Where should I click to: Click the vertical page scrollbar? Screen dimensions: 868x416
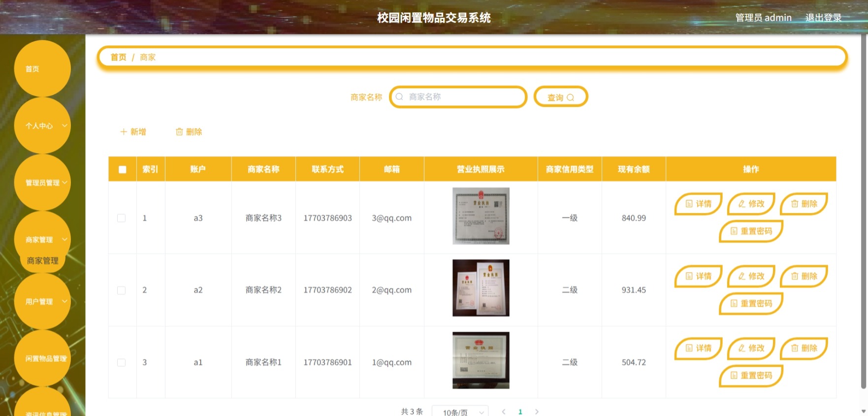pyautogui.click(x=864, y=212)
